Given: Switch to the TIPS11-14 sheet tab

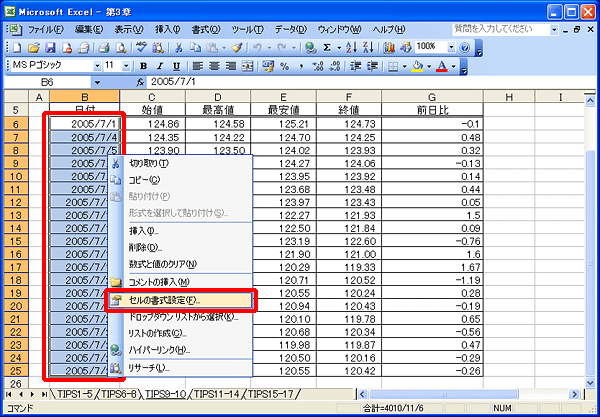Looking at the screenshot, I should click(218, 394).
